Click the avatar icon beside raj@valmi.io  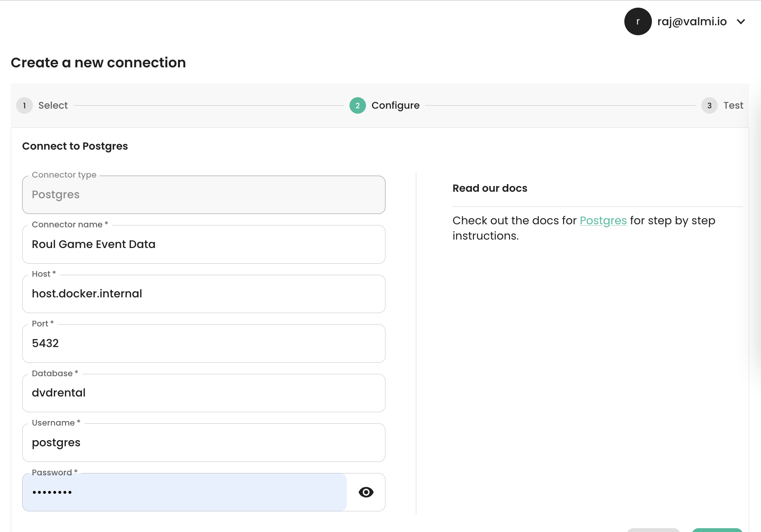click(x=637, y=21)
